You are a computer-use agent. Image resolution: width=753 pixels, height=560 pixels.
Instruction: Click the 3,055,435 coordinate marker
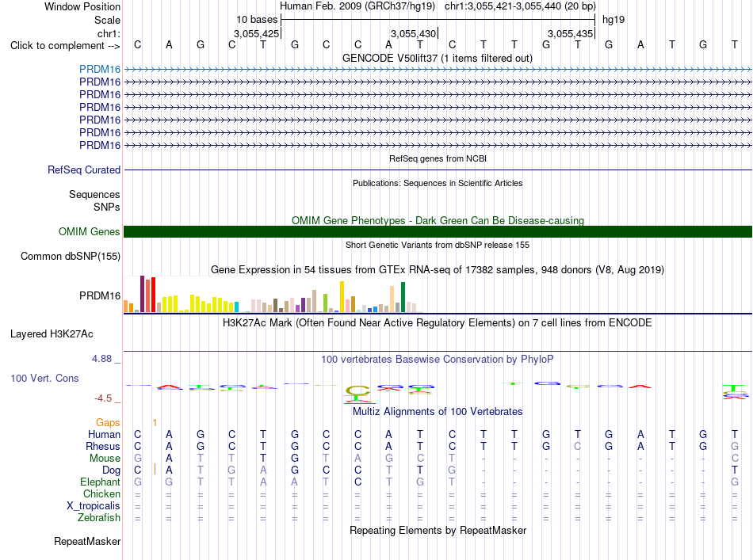[x=570, y=33]
